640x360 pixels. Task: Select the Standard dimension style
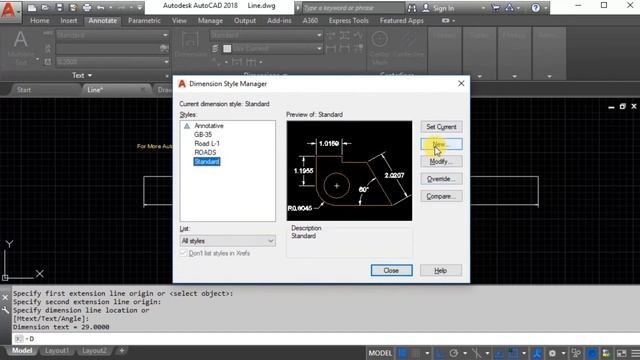(207, 162)
